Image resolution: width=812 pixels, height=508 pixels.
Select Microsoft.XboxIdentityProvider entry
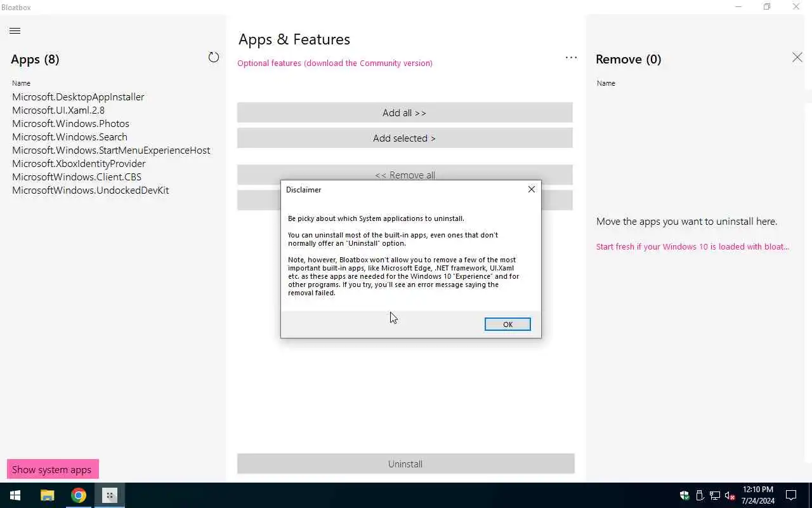[x=79, y=163]
